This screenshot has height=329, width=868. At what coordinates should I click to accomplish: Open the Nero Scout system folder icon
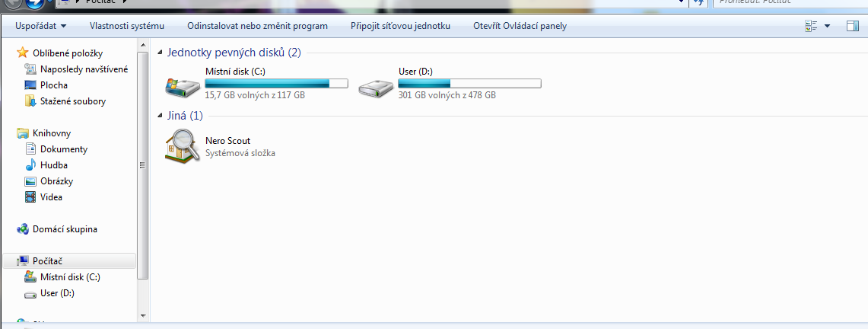[183, 145]
